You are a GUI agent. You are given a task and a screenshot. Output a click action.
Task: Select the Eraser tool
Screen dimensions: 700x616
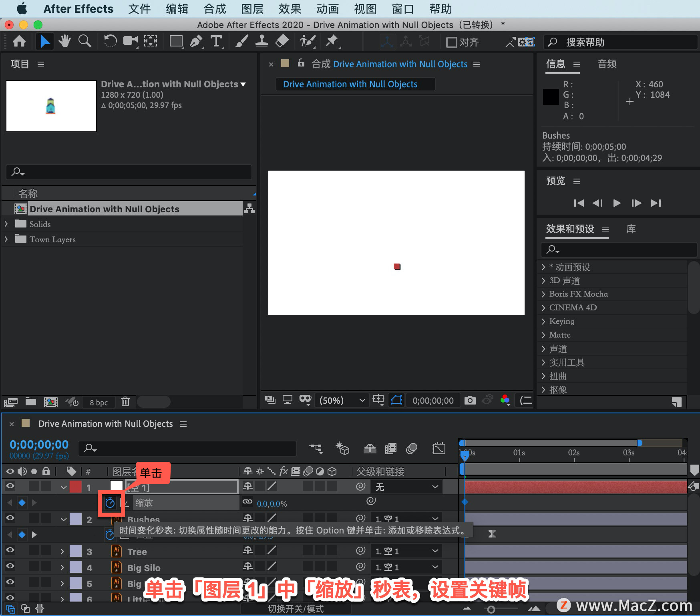pyautogui.click(x=282, y=41)
